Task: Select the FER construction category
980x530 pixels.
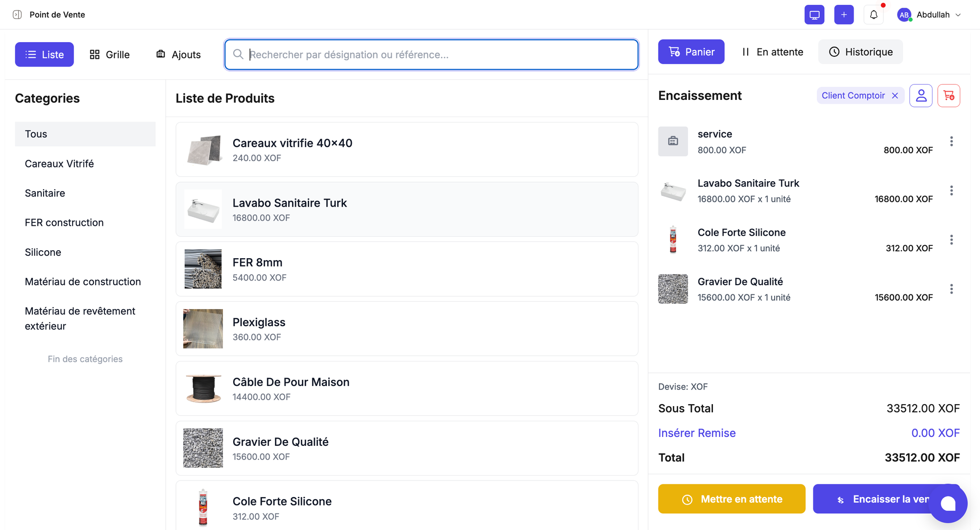Action: tap(64, 222)
